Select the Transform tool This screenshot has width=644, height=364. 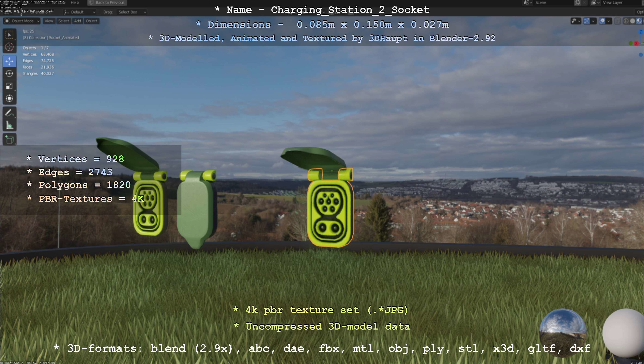[x=9, y=98]
